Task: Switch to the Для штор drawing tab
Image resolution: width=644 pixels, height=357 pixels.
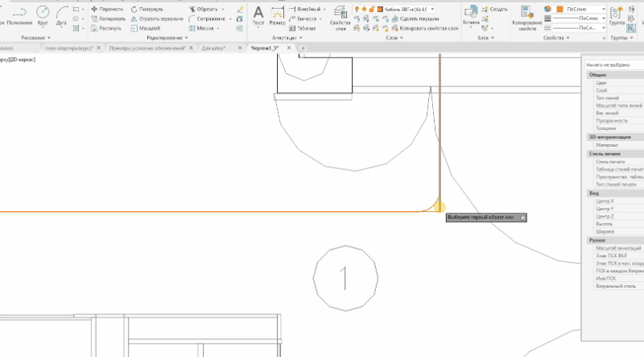Action: pos(214,48)
